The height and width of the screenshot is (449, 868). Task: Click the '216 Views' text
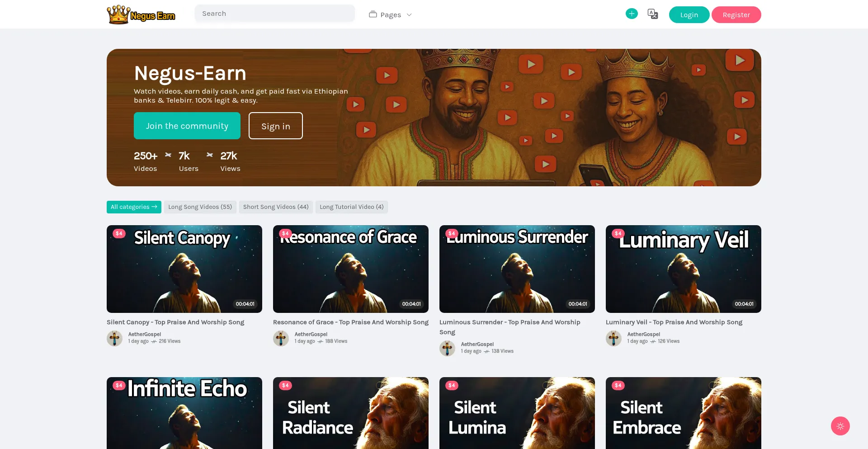(x=170, y=341)
